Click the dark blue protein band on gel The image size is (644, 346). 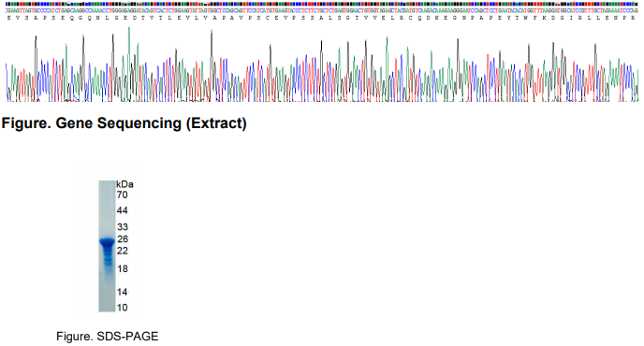[108, 242]
